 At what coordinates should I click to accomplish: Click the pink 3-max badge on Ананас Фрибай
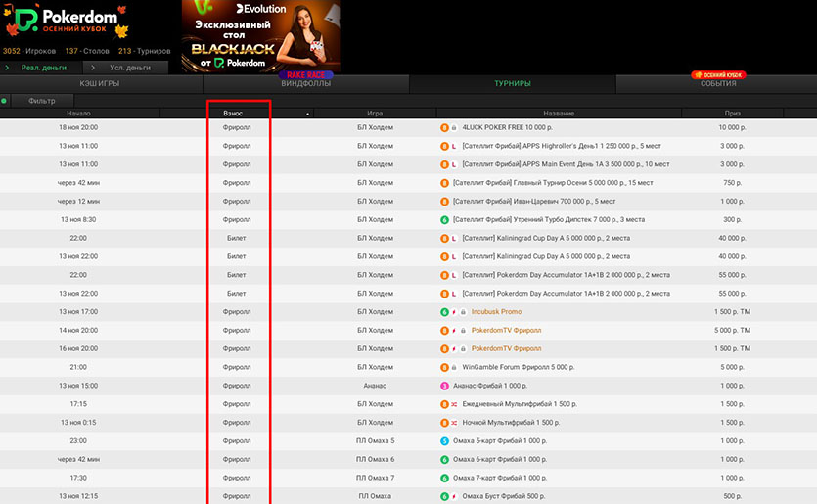[x=444, y=386]
